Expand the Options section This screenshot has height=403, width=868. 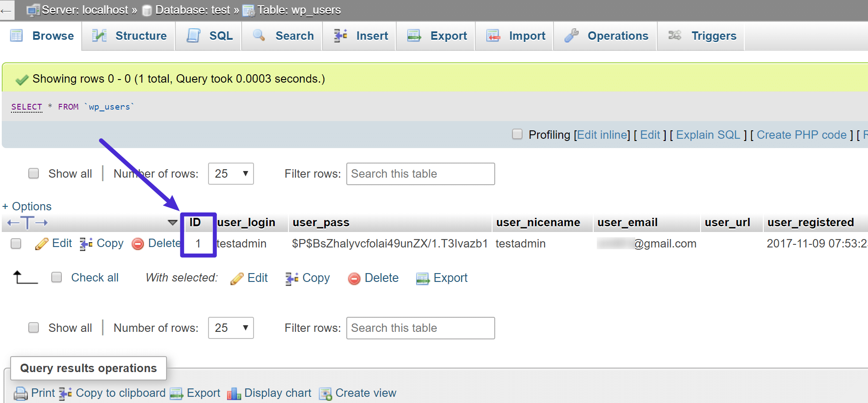click(x=27, y=206)
